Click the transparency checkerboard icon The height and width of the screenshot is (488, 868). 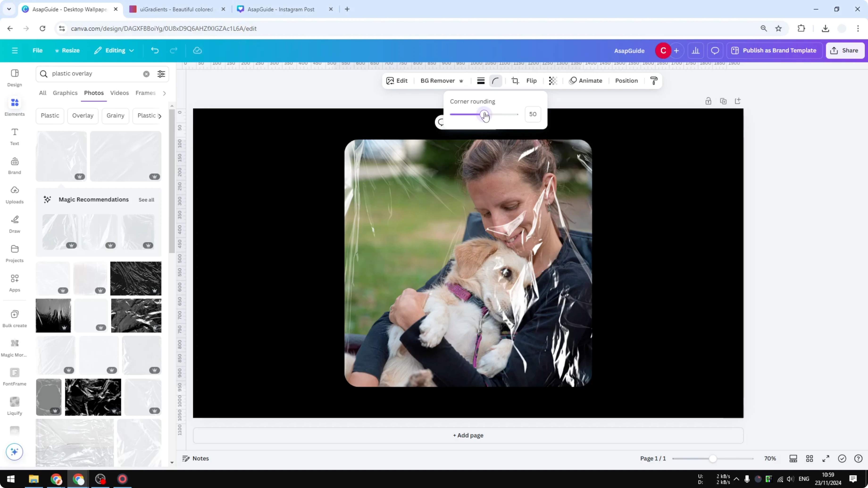coord(553,81)
